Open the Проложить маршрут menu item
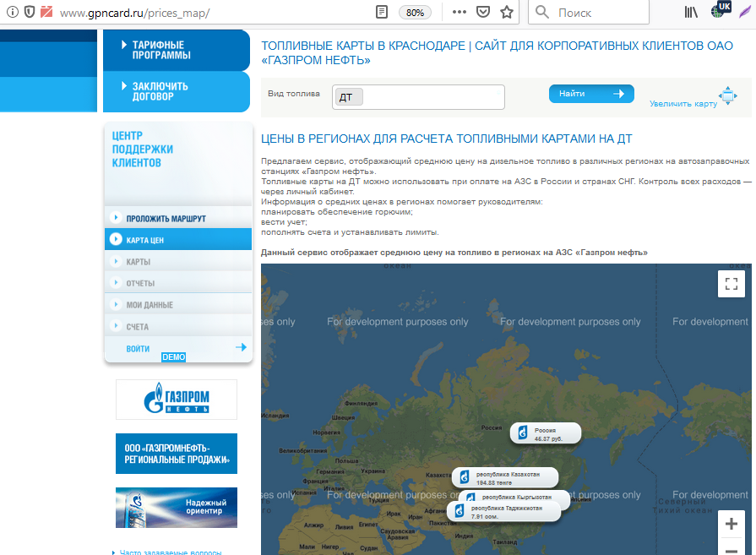Image resolution: width=756 pixels, height=555 pixels. coord(166,219)
